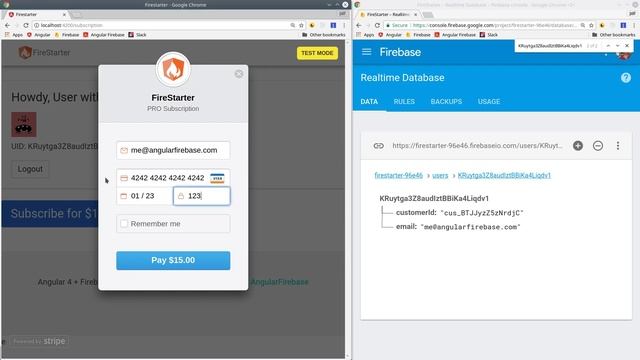Image resolution: width=640 pixels, height=360 pixels.
Task: Navigate to users breadcrumb
Action: [x=440, y=176]
